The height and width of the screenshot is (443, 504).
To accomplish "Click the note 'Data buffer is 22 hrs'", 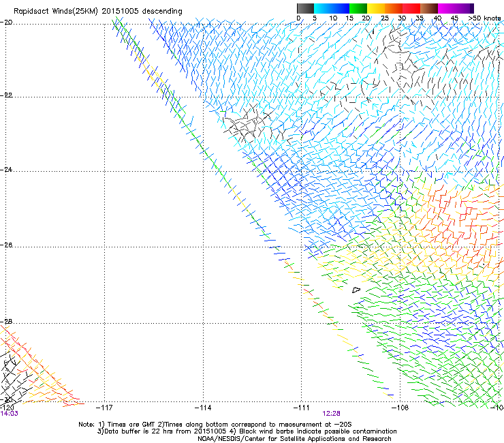I will [x=140, y=431].
